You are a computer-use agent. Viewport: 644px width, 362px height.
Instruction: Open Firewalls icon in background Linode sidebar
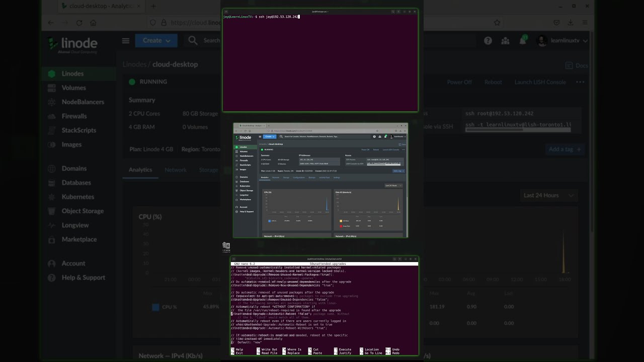click(x=51, y=116)
